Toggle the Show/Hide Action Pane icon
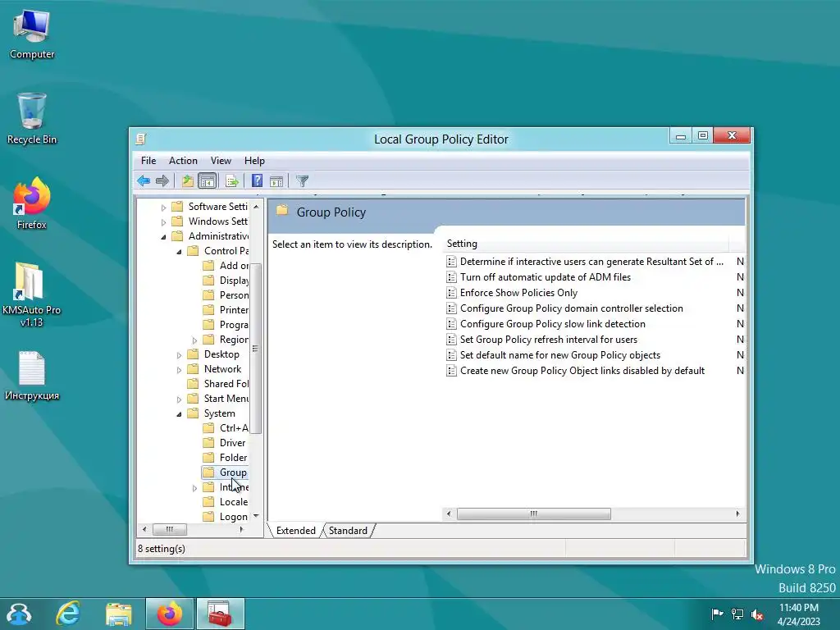 (x=276, y=181)
